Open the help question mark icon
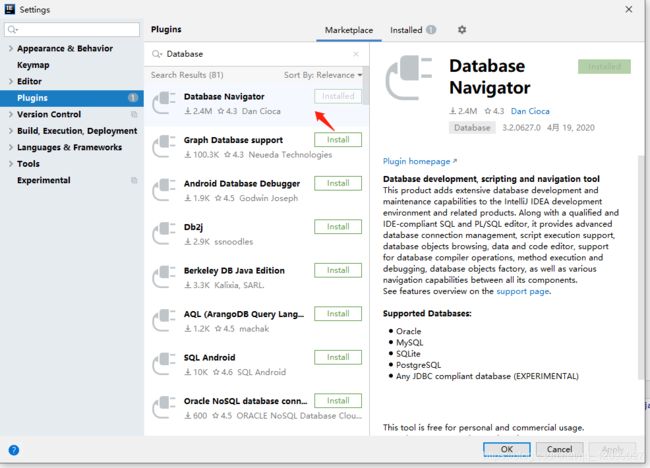 (14, 450)
